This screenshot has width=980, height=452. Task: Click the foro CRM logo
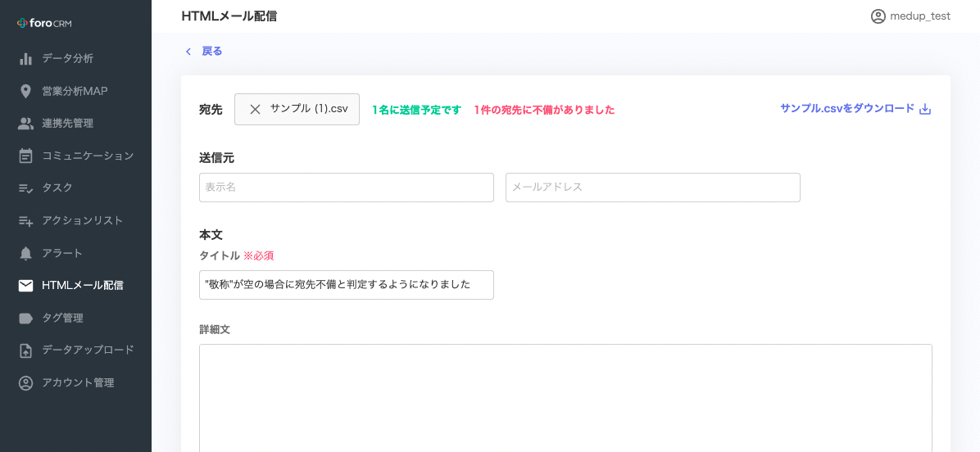click(44, 23)
